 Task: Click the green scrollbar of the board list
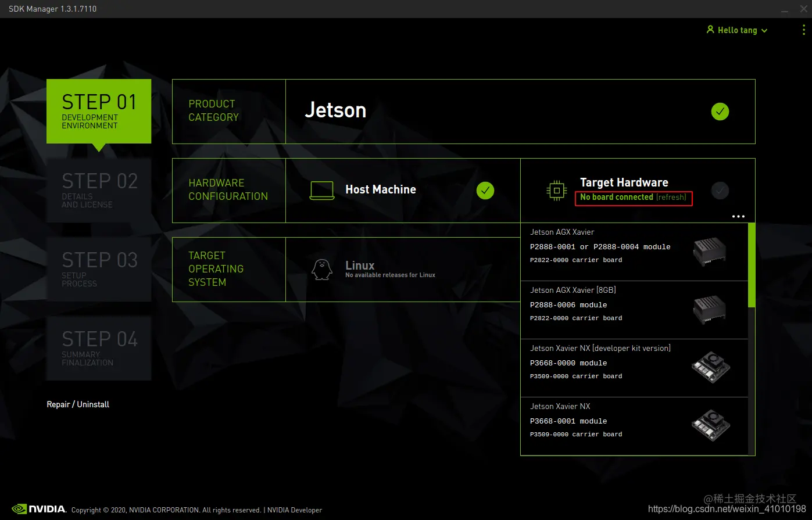(x=752, y=265)
